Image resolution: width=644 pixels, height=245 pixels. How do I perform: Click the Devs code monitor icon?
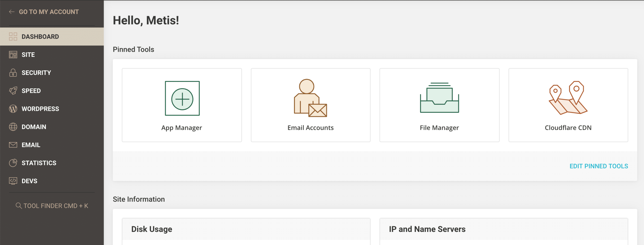[13, 181]
